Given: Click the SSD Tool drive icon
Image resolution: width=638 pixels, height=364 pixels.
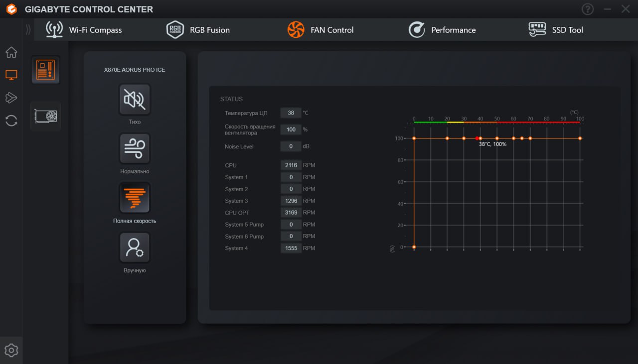Looking at the screenshot, I should (537, 30).
